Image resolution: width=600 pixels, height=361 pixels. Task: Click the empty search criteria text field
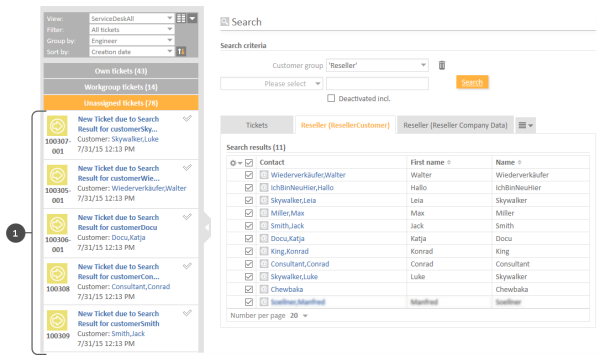pos(377,83)
